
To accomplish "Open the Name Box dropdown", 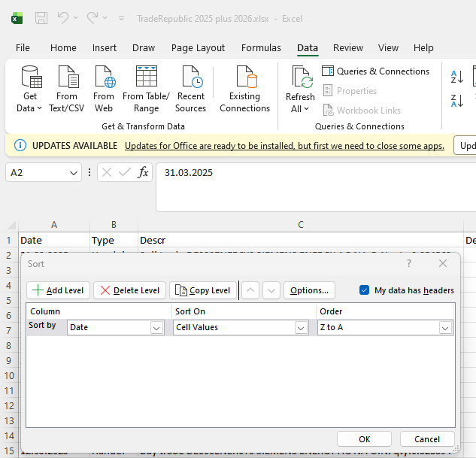I will click(x=74, y=173).
